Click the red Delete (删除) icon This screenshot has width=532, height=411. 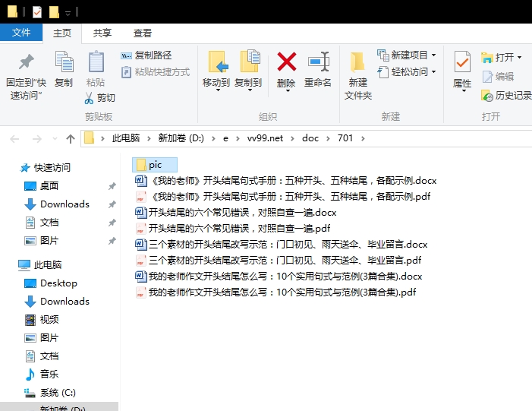(x=287, y=62)
